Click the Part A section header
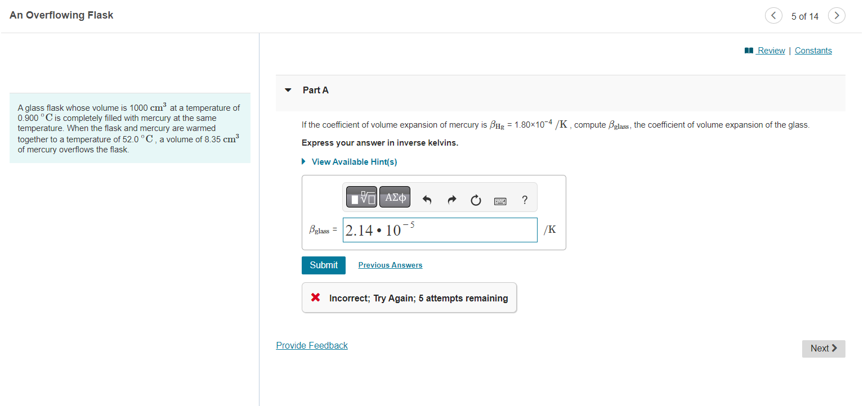This screenshot has height=406, width=868. [315, 90]
